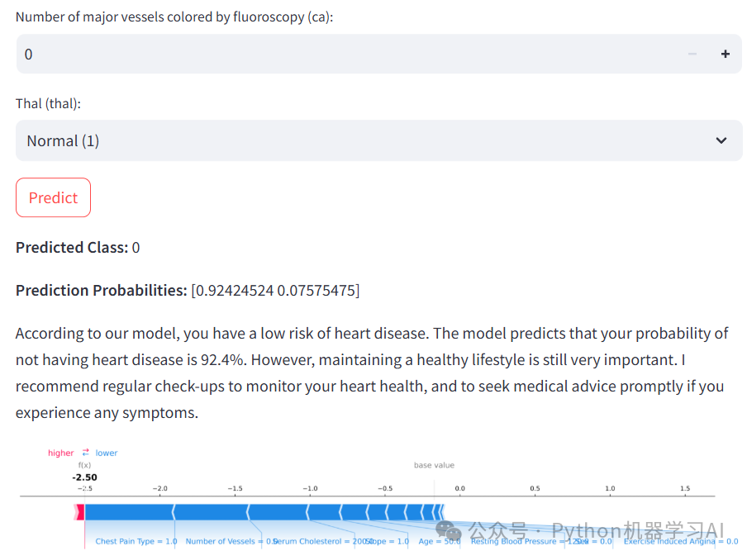Click the 'Thal (thal):' field label
This screenshot has width=747, height=560.
[49, 103]
